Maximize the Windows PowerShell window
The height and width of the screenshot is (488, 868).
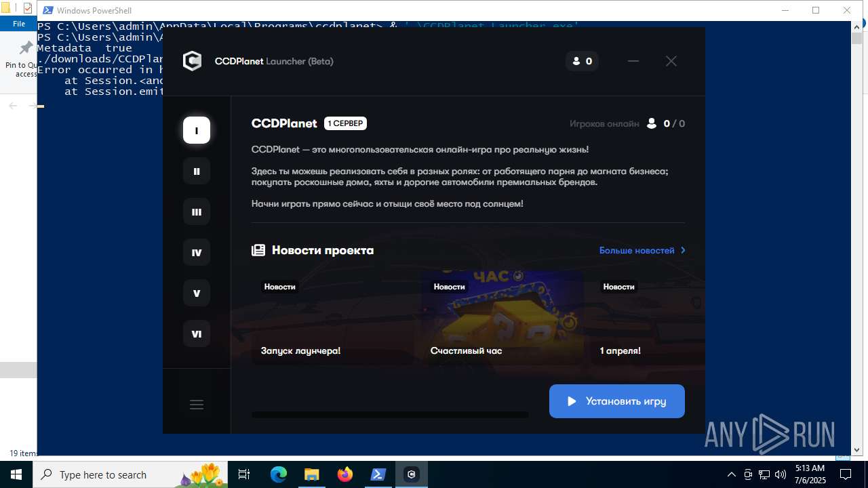coord(816,10)
